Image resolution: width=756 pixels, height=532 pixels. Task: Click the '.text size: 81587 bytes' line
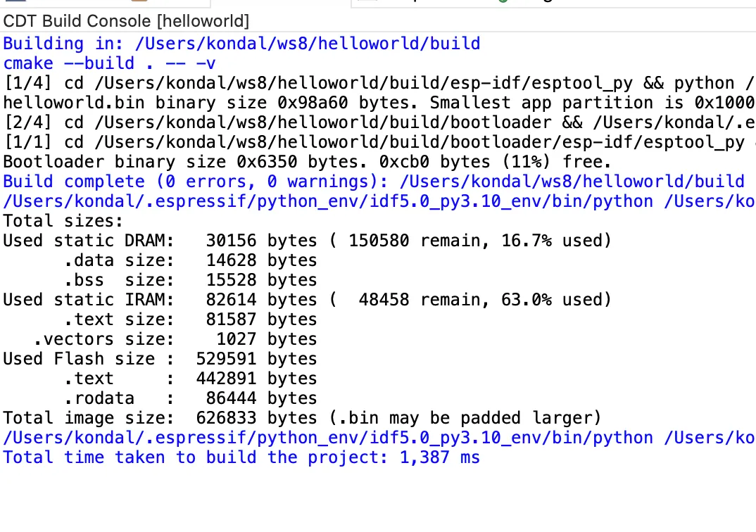point(190,319)
